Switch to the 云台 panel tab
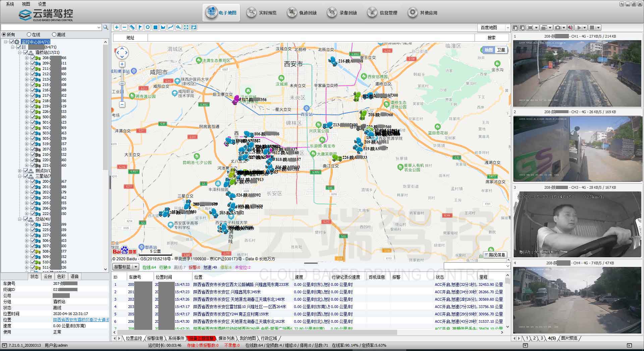Viewport: 644px width, 351px height. (x=48, y=276)
